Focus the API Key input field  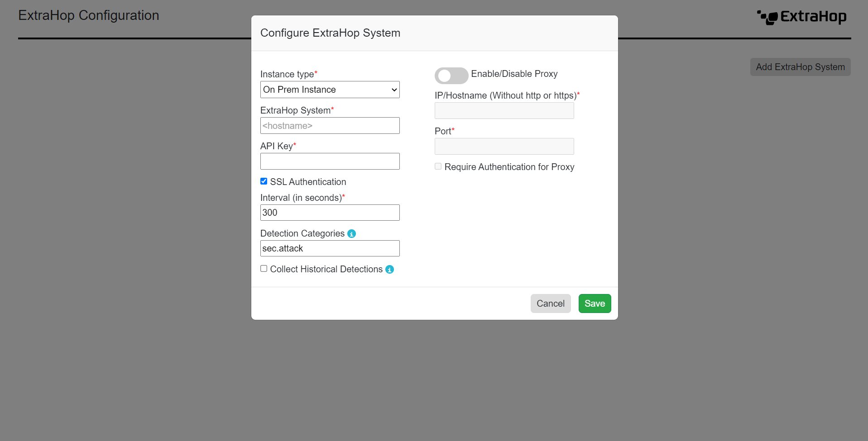click(x=329, y=161)
